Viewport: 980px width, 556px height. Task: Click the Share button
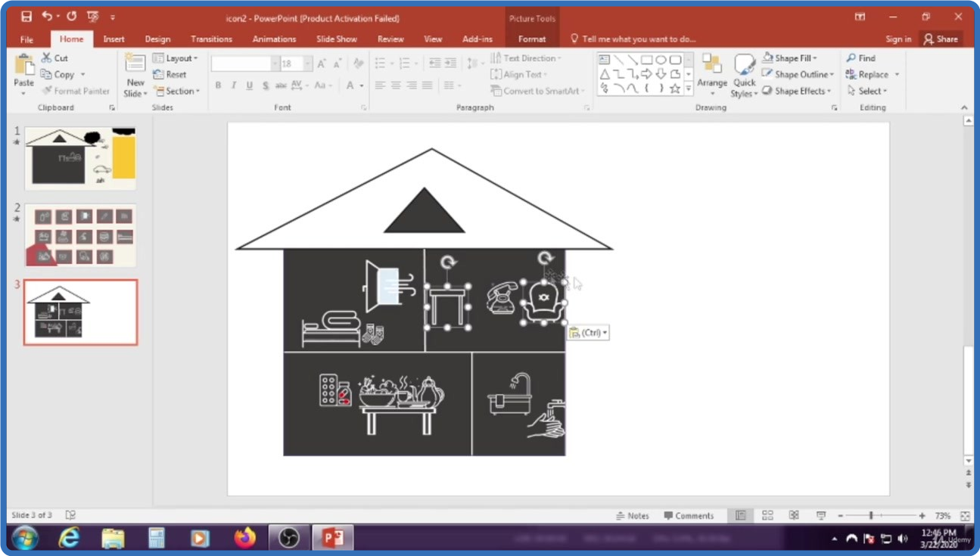tap(940, 39)
